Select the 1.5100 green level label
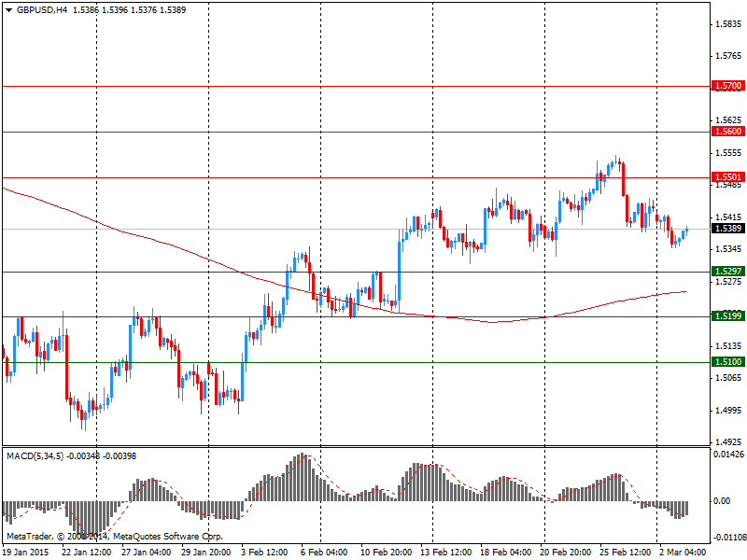 pos(727,362)
